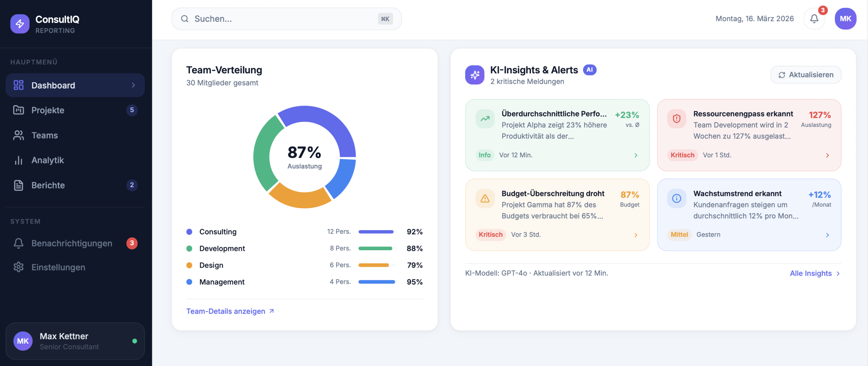Select the Projekte folder icon

[x=18, y=110]
